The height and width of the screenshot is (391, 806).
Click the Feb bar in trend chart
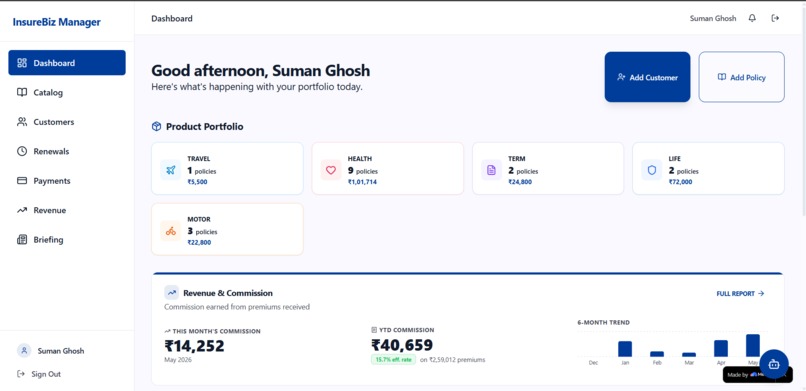point(657,354)
